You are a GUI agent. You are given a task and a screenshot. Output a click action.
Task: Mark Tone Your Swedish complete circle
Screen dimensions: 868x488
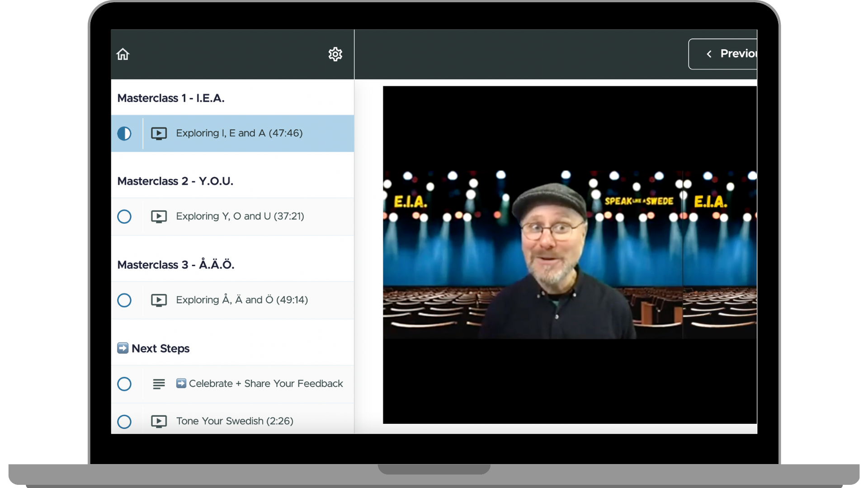[124, 422]
